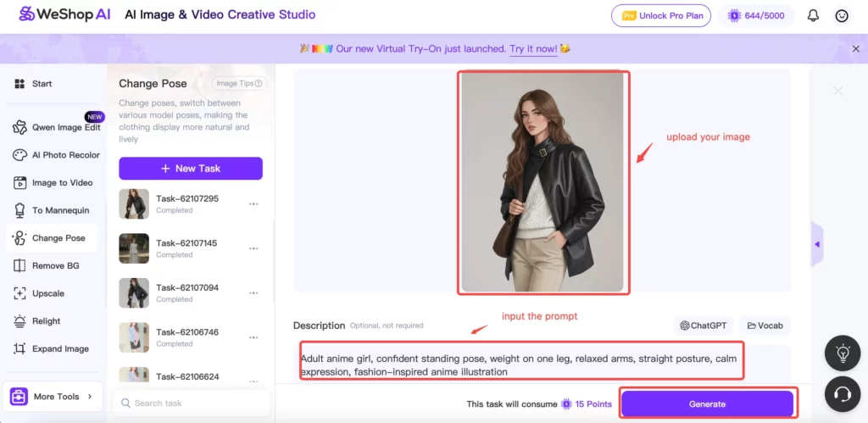The width and height of the screenshot is (868, 423).
Task: Select the Task-62107145 thumbnail
Action: 134,248
